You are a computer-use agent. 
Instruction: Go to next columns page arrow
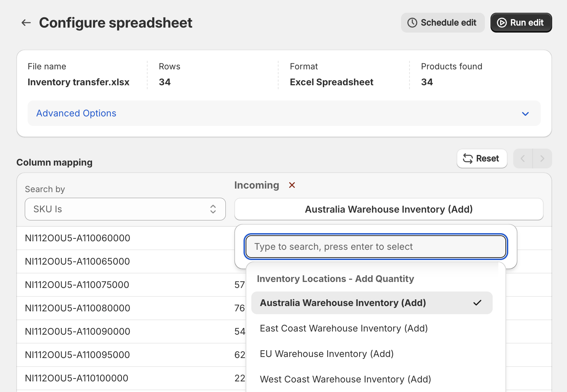tap(542, 158)
